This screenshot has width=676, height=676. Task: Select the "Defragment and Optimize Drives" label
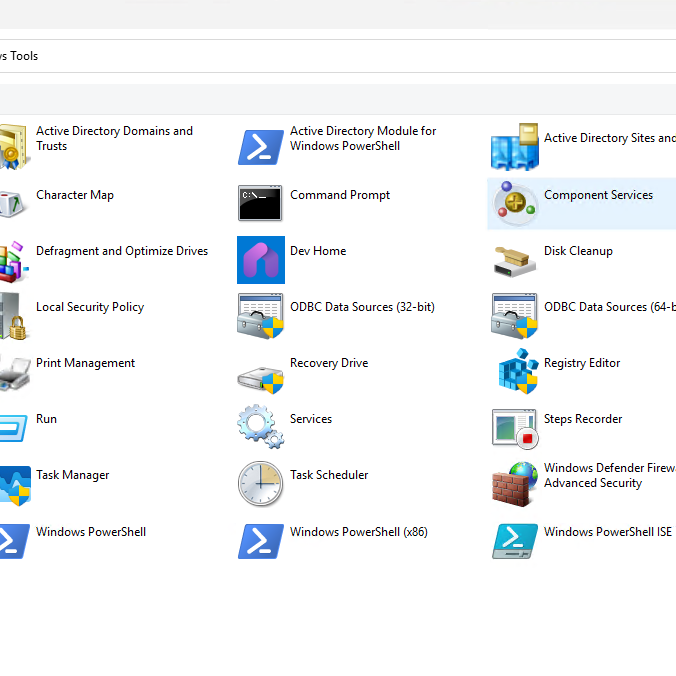[122, 251]
